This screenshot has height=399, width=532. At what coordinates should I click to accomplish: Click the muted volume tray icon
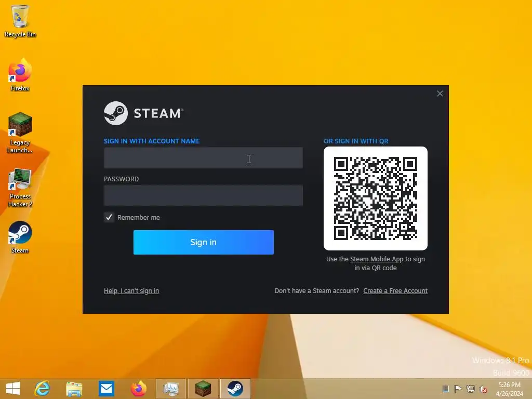[483, 389]
